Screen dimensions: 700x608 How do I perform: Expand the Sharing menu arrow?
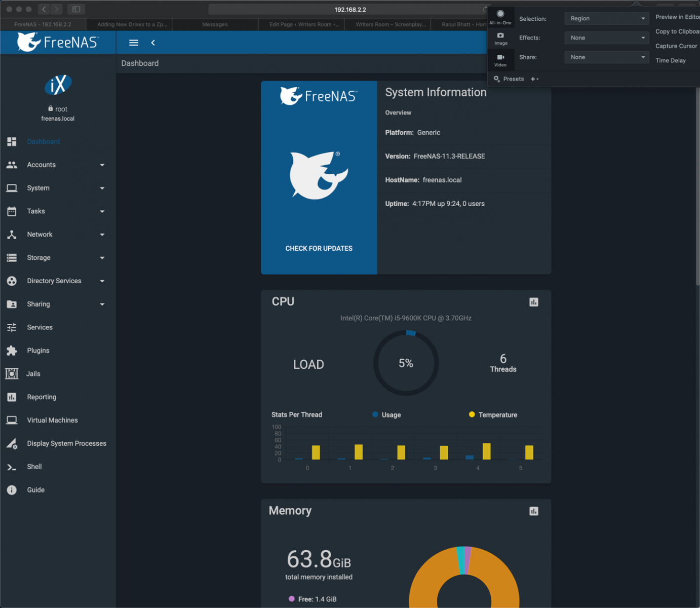coord(102,305)
